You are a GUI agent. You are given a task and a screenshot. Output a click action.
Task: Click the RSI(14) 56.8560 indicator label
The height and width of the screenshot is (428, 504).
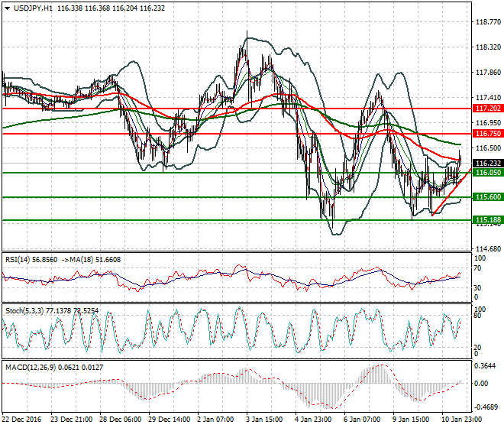(31, 260)
